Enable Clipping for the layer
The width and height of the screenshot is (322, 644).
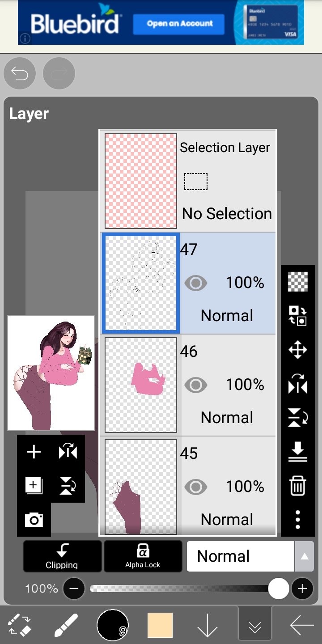(62, 556)
